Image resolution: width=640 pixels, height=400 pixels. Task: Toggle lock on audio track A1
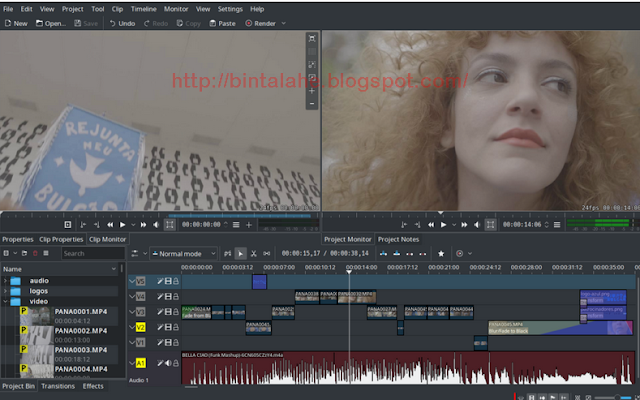[x=176, y=363]
